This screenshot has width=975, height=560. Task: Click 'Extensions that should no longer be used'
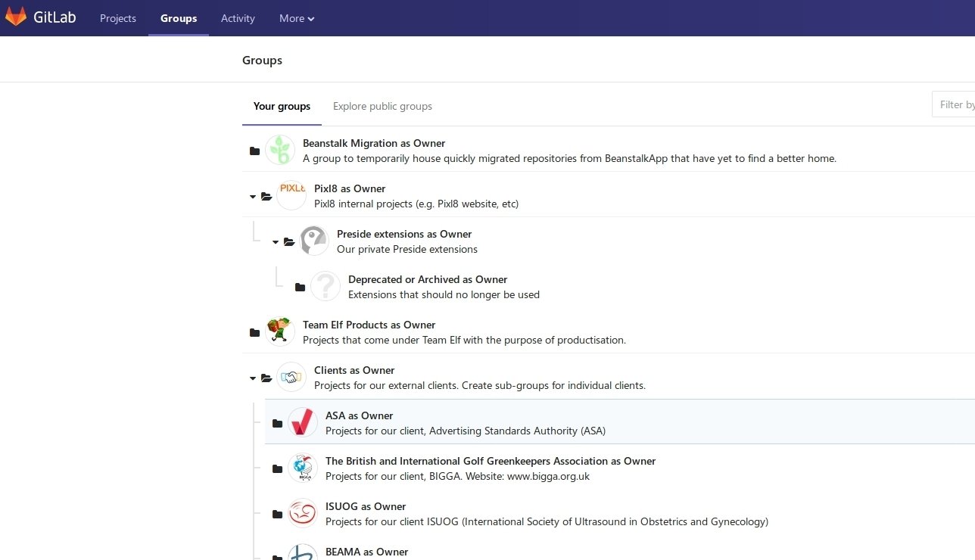pyautogui.click(x=444, y=294)
